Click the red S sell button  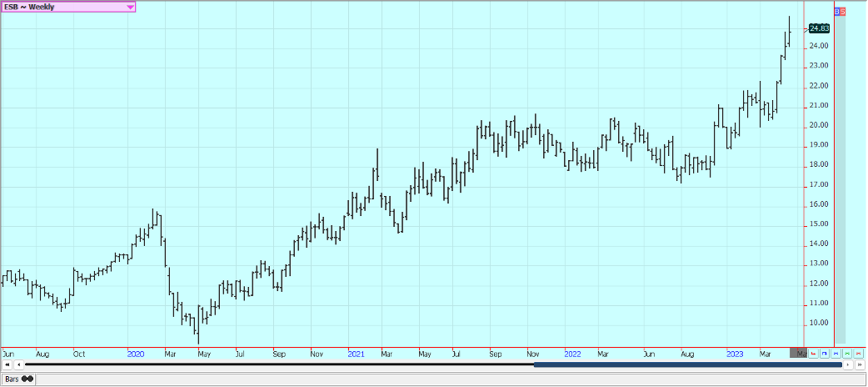coord(843,11)
